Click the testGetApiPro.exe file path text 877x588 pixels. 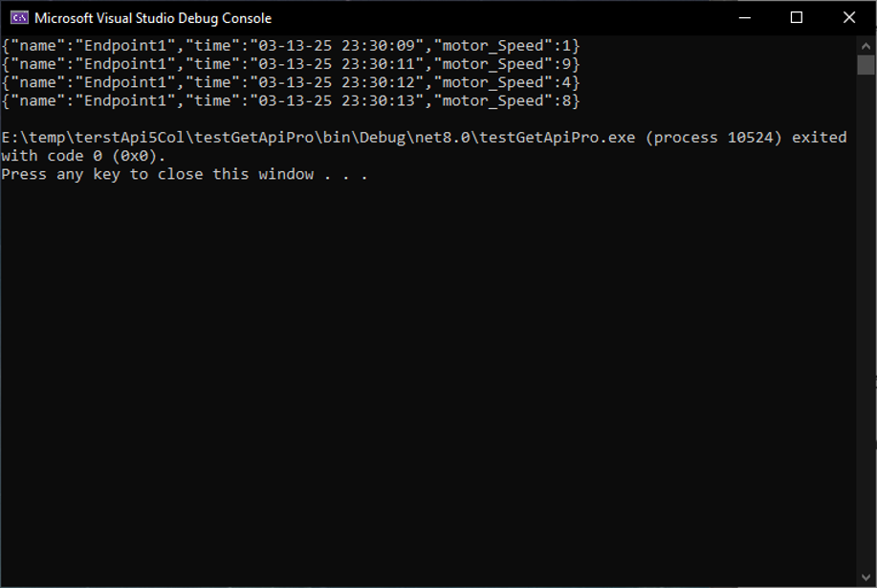pyautogui.click(x=316, y=137)
